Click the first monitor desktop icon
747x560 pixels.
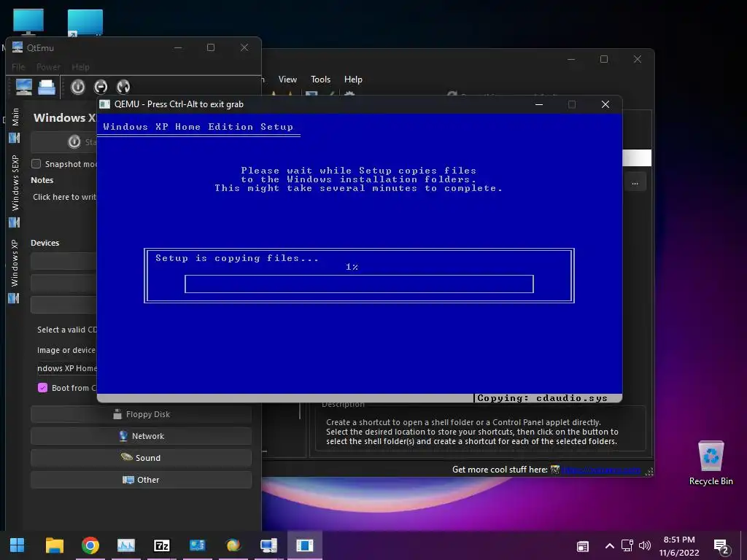click(x=28, y=22)
